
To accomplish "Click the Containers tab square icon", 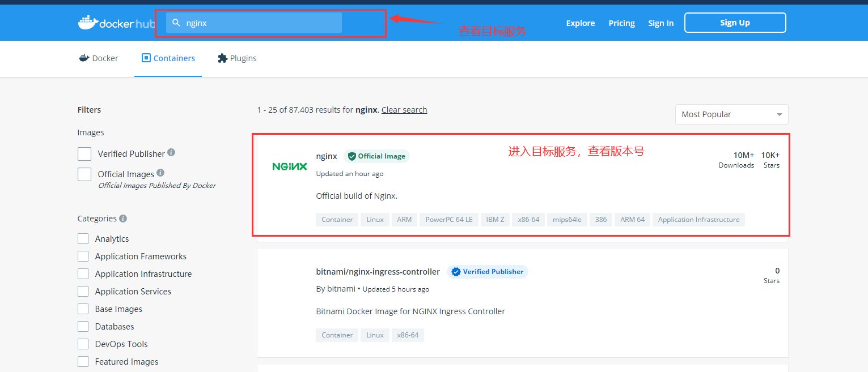I will 146,58.
